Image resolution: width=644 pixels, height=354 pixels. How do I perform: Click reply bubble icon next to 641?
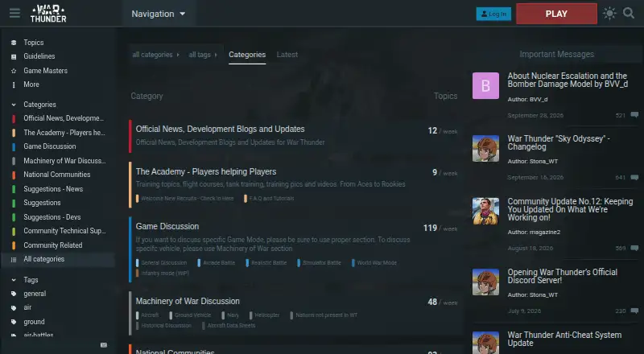point(634,178)
